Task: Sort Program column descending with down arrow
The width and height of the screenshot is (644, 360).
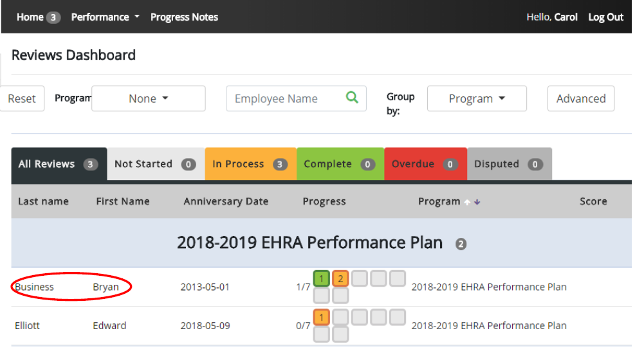Action: [x=477, y=202]
